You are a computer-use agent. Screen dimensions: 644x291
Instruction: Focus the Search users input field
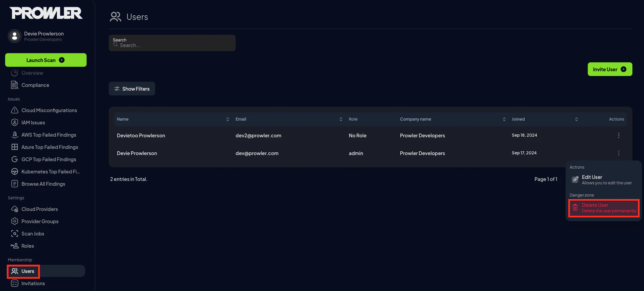(x=172, y=43)
